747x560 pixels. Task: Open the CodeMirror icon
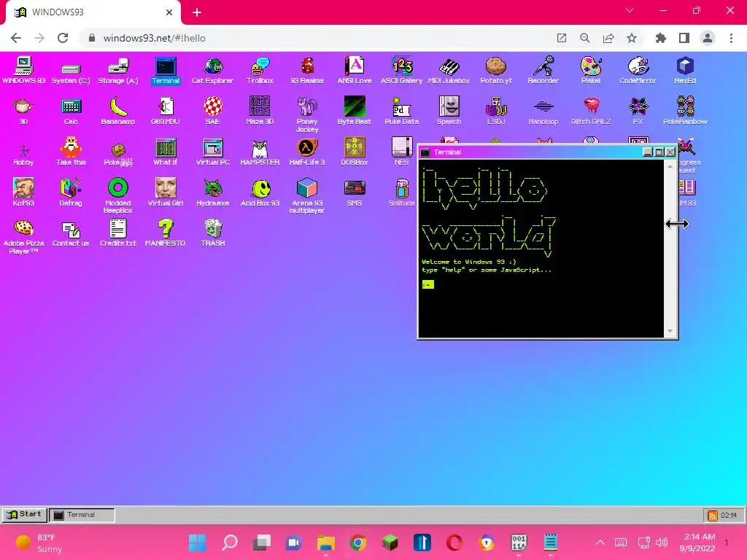click(x=638, y=71)
